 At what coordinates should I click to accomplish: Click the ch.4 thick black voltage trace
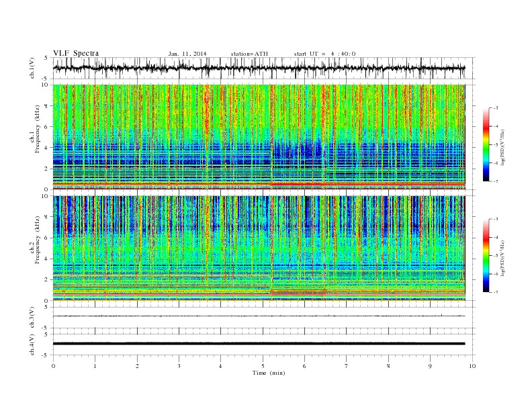[259, 344]
